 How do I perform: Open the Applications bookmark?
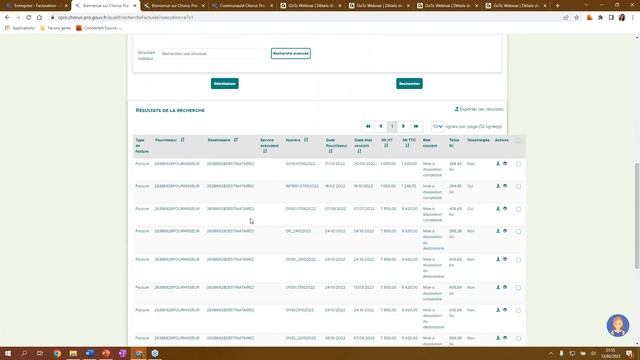20,28
